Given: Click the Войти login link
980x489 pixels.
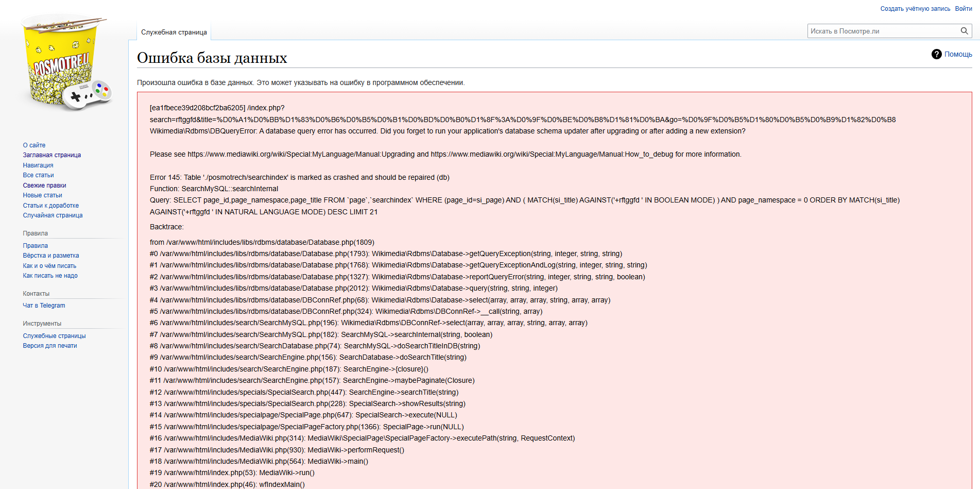Looking at the screenshot, I should [x=963, y=9].
